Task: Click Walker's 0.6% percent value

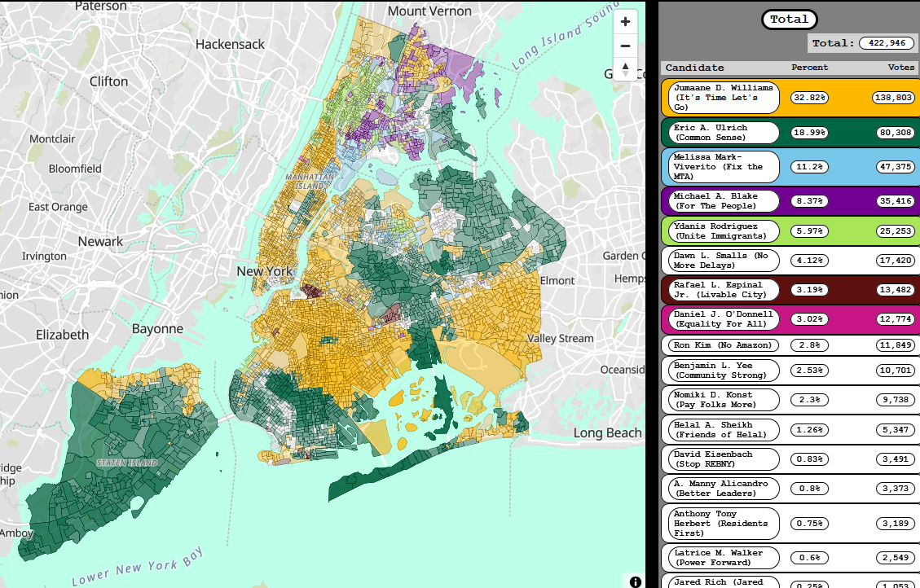Action: [810, 558]
